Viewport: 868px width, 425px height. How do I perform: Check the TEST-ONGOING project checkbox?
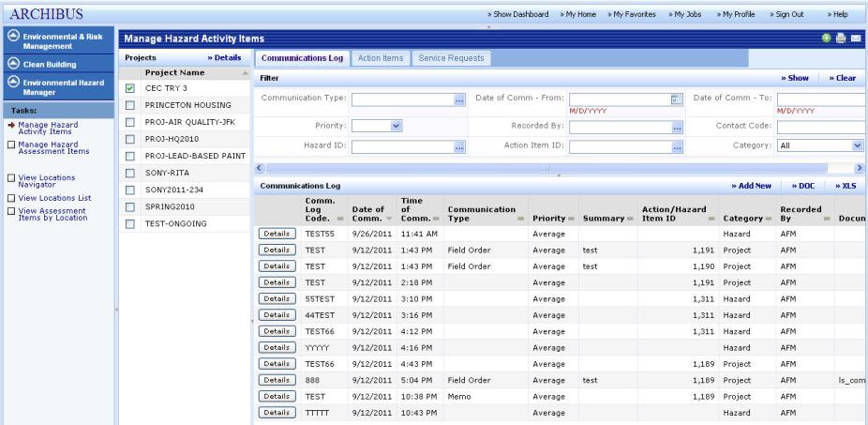[130, 224]
